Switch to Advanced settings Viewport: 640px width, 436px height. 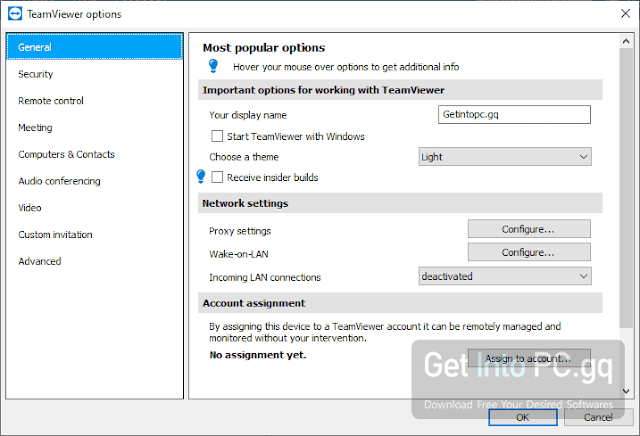tap(95, 261)
